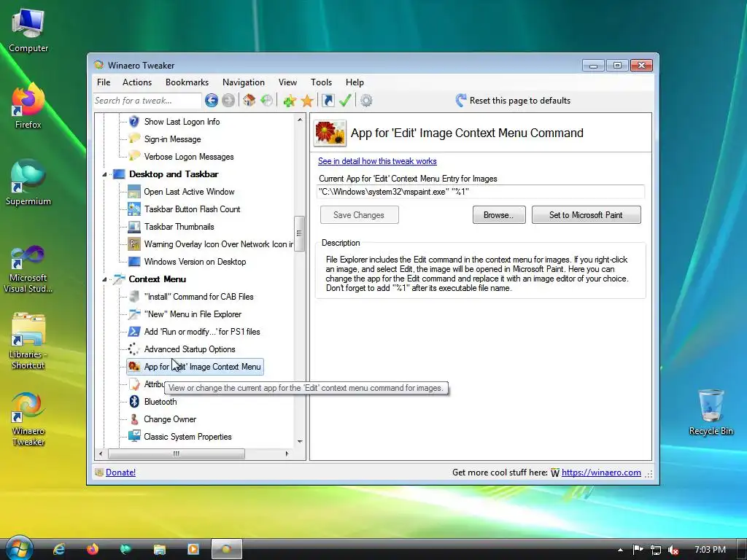The image size is (747, 560).
Task: Open 'See in detail how this tweak works' link
Action: click(x=377, y=161)
